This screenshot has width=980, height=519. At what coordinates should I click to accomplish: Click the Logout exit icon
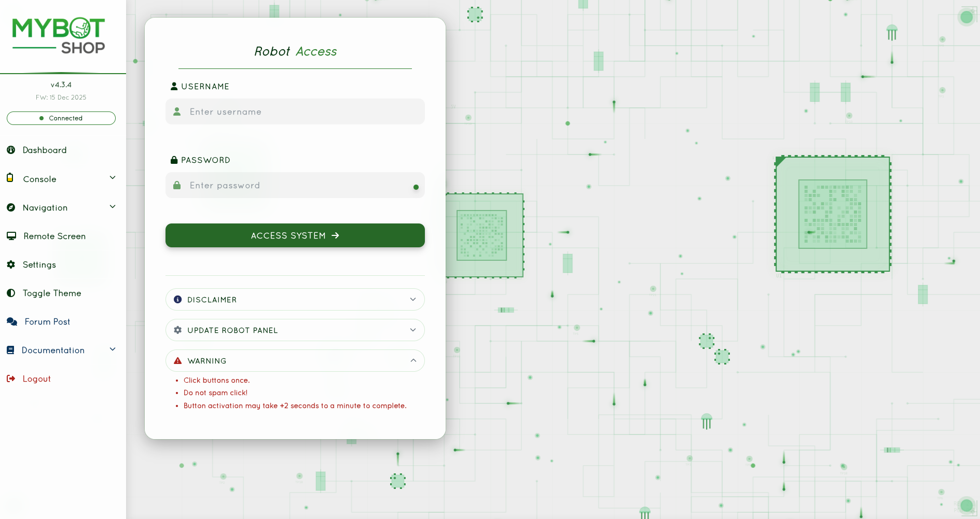click(11, 378)
